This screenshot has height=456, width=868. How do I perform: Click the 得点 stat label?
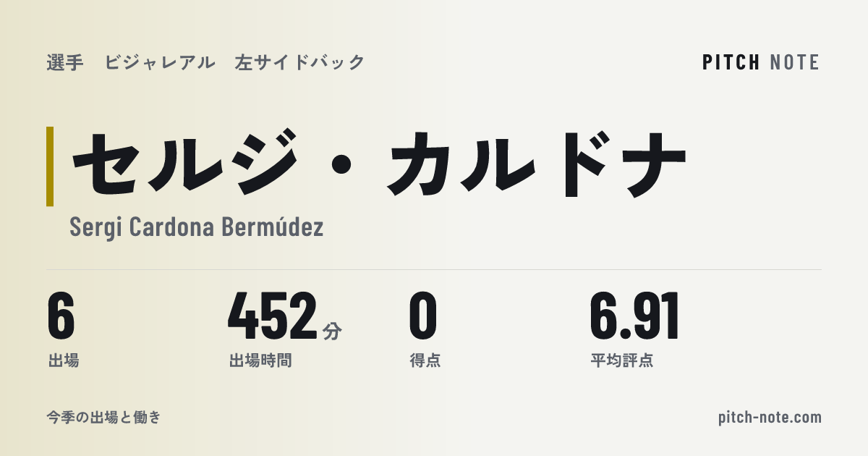[425, 360]
